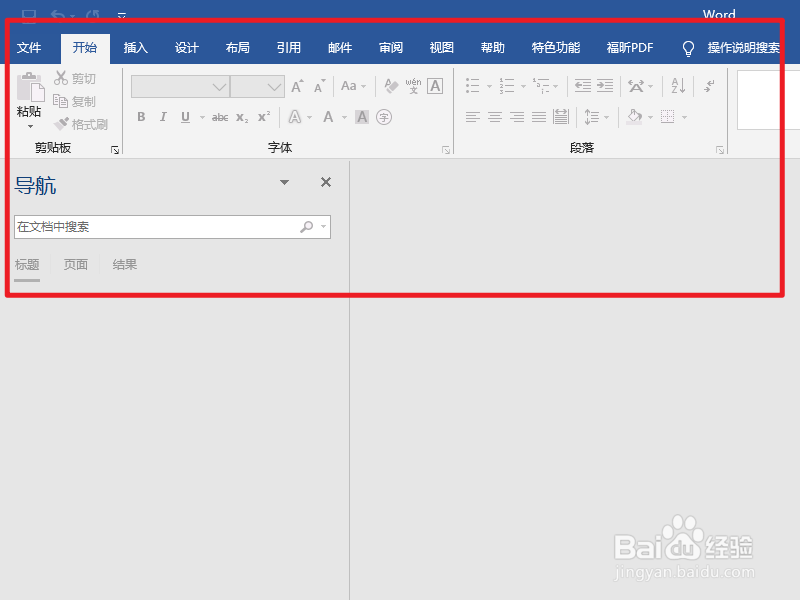Open the font size combo box

click(257, 87)
